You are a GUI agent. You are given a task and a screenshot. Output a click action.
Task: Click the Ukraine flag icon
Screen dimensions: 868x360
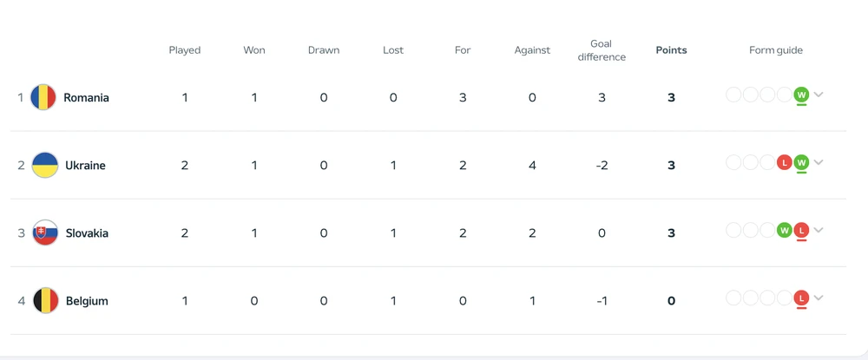[45, 166]
